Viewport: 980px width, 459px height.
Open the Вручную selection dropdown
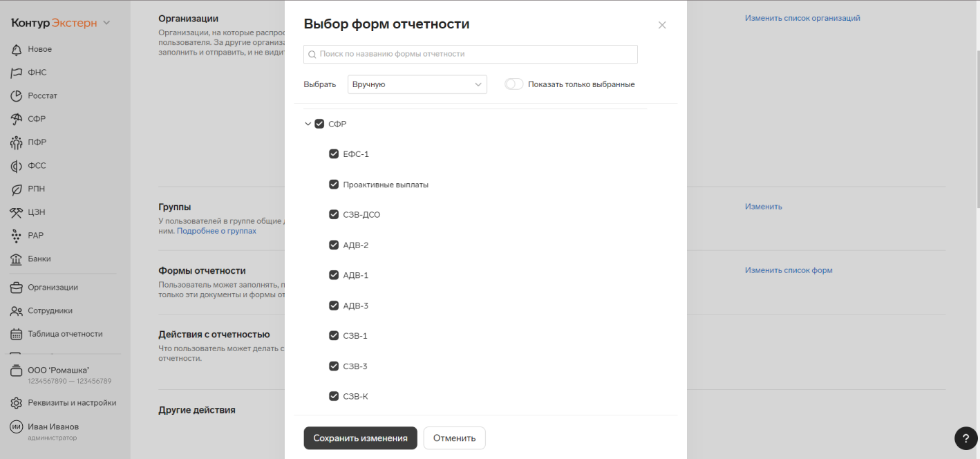point(417,84)
